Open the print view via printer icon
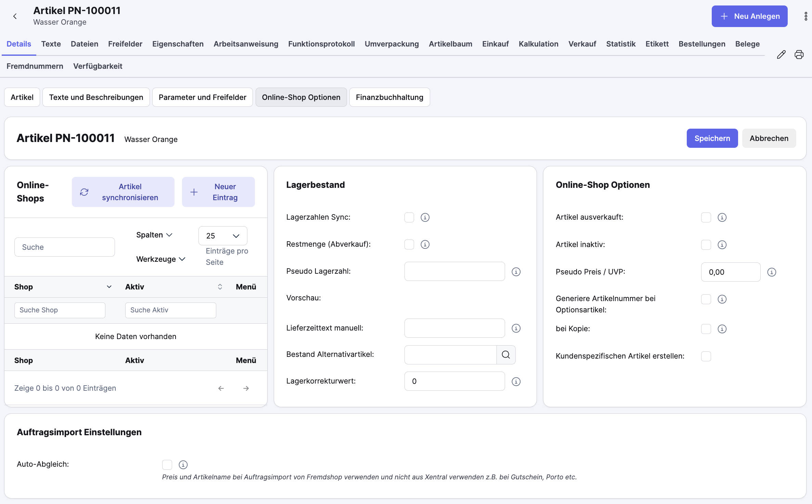 tap(799, 54)
